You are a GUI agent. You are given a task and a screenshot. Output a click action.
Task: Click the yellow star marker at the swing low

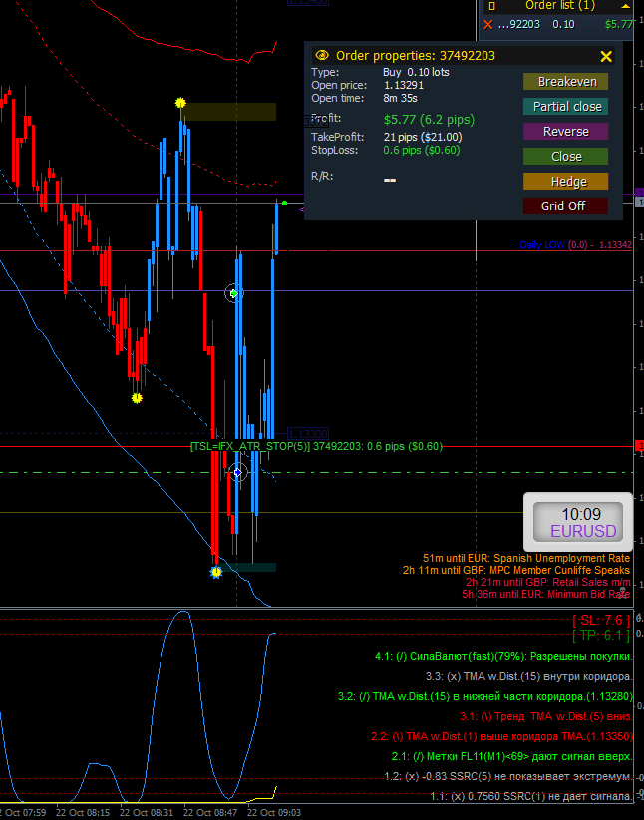pyautogui.click(x=137, y=398)
